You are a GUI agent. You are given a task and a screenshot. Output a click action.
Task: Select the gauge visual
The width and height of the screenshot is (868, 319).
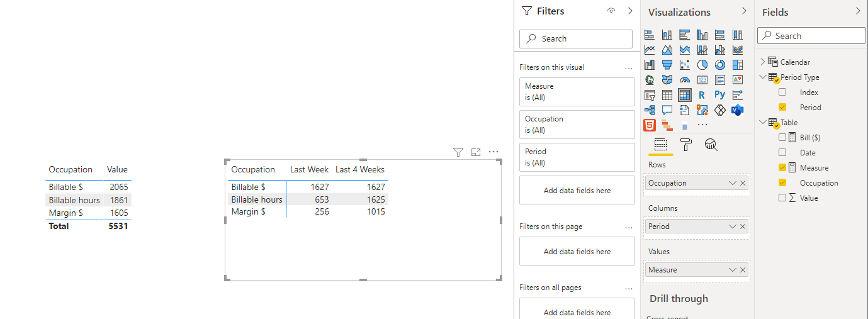click(685, 80)
